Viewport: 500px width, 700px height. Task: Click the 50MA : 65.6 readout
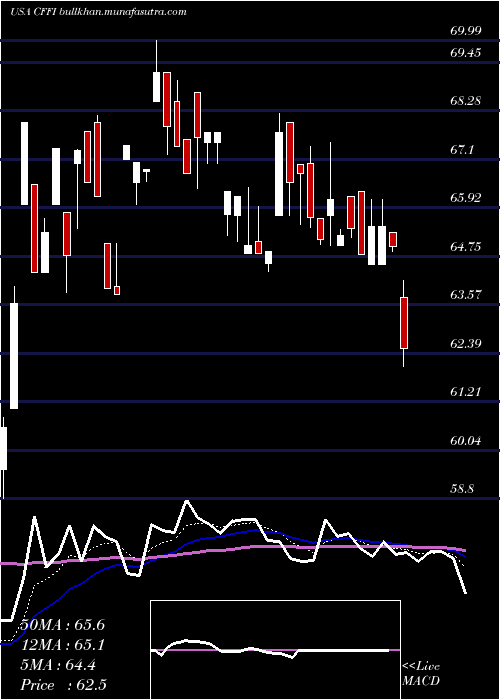tap(62, 625)
